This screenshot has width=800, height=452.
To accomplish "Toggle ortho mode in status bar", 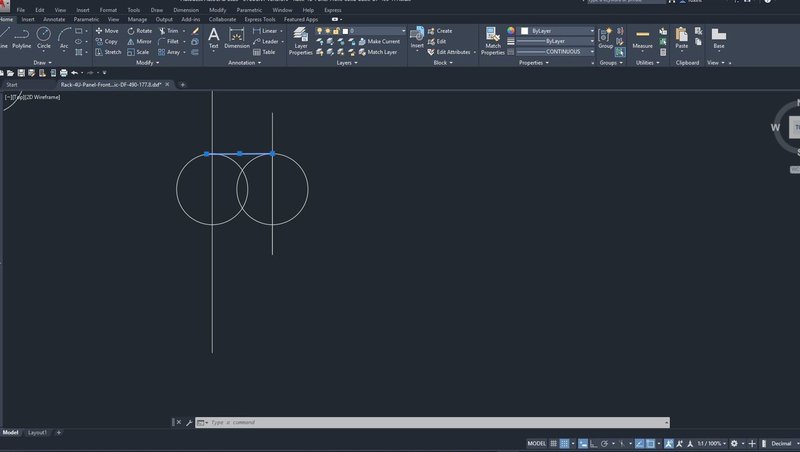I will [x=593, y=443].
